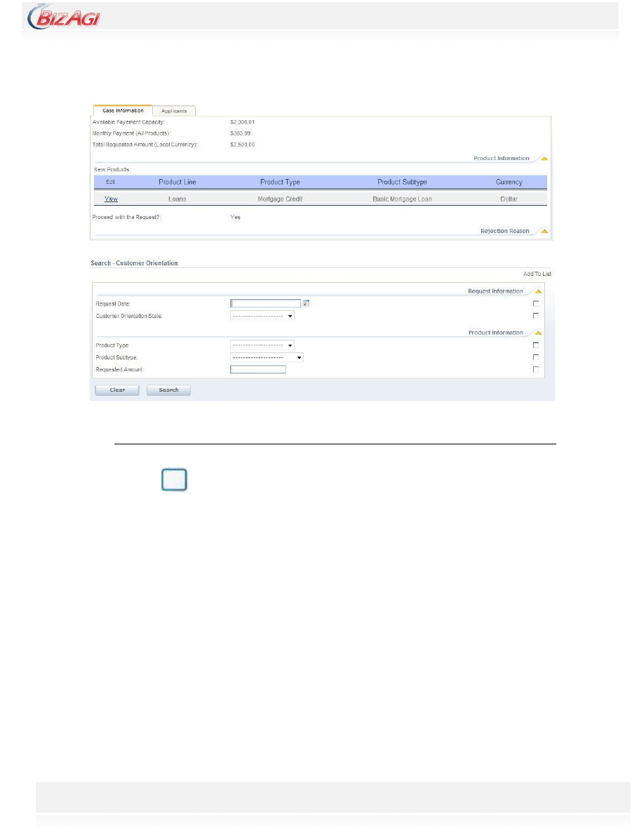Select the Case Information tab
644x834 pixels.
pyautogui.click(x=123, y=110)
